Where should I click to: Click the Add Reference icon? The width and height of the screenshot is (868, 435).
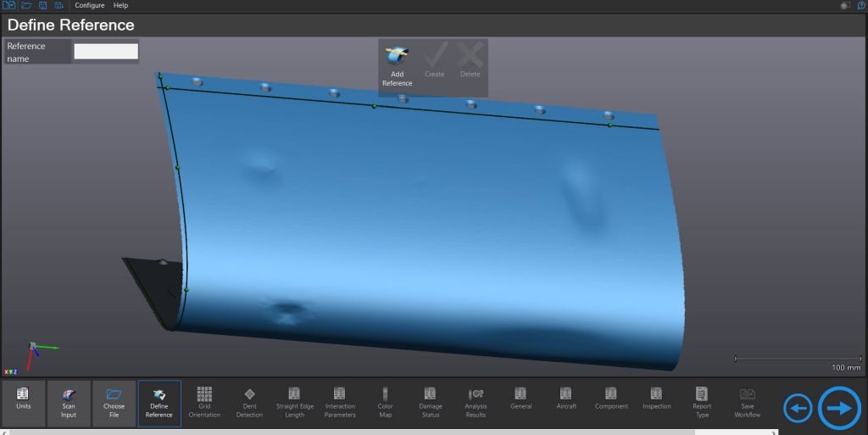[x=397, y=58]
